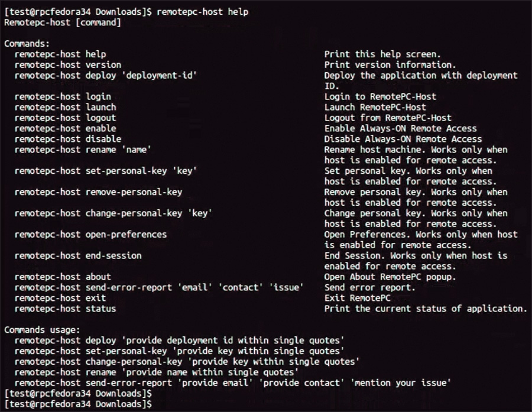Click the 'Open About RemotePC popup.' description
Image resolution: width=532 pixels, height=412 pixels.
pos(390,277)
